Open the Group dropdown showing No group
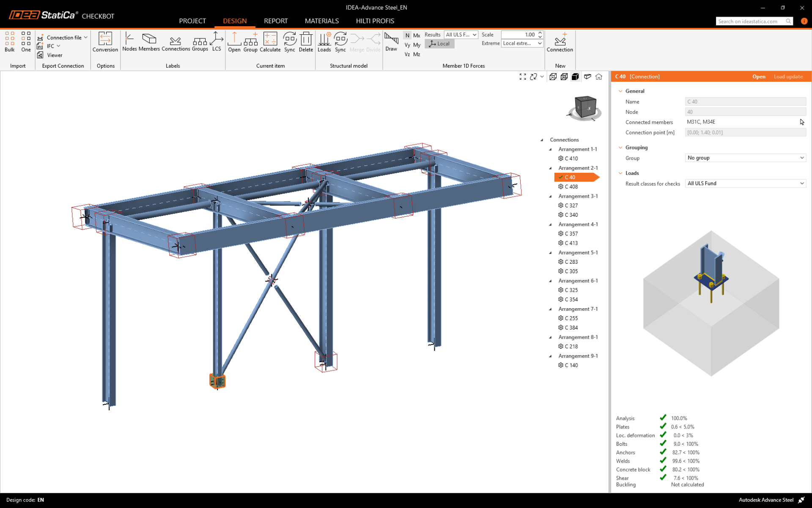This screenshot has height=508, width=812. point(745,158)
